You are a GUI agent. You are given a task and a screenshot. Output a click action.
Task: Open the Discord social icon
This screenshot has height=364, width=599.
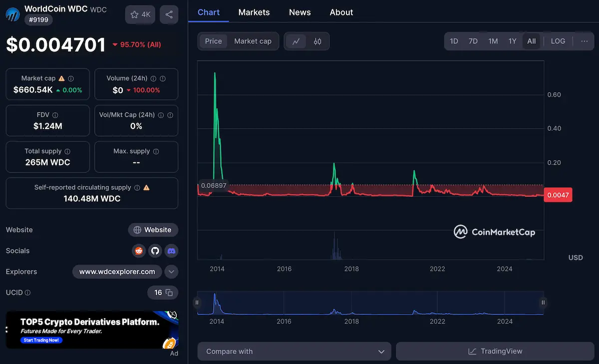(171, 251)
